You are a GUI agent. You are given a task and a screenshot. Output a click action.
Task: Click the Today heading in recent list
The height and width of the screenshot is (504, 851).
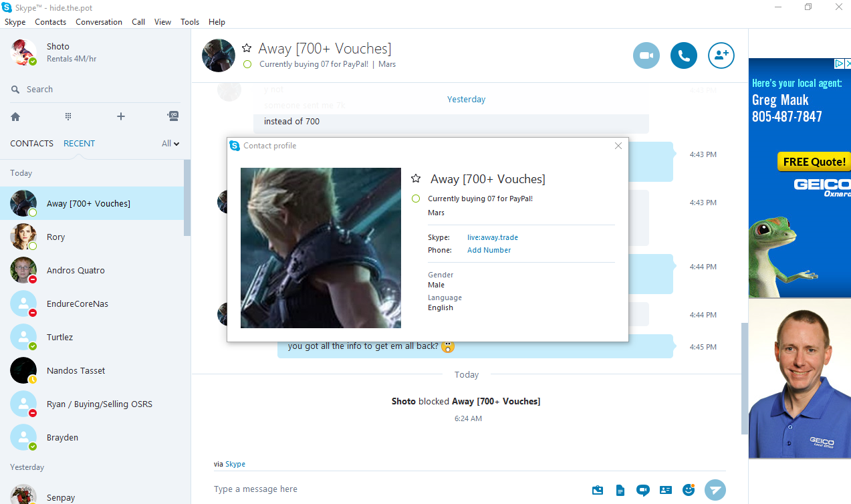click(x=21, y=172)
